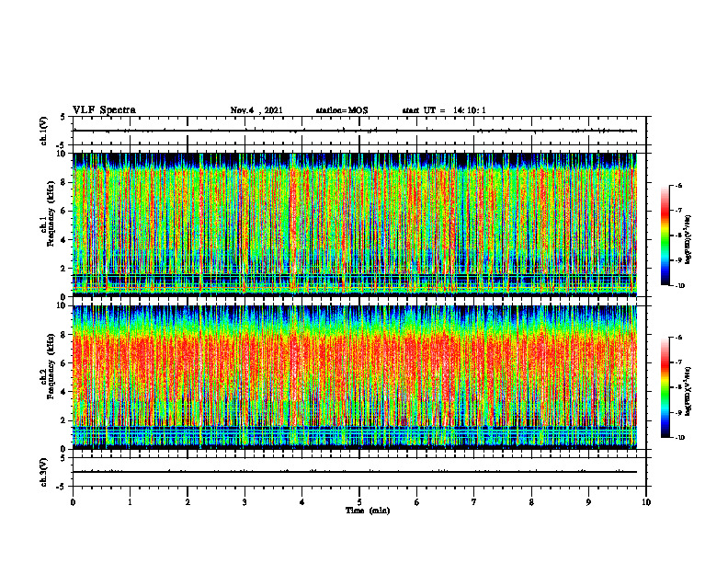The height and width of the screenshot is (563, 728).
Task: Click the "-5" tick on ch.1(V) axis
Action: coord(62,145)
